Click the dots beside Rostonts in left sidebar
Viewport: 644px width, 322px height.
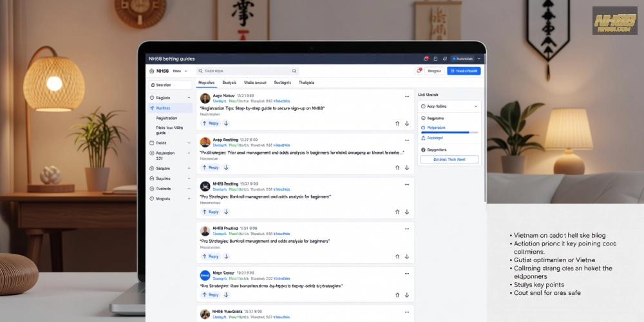point(189,189)
